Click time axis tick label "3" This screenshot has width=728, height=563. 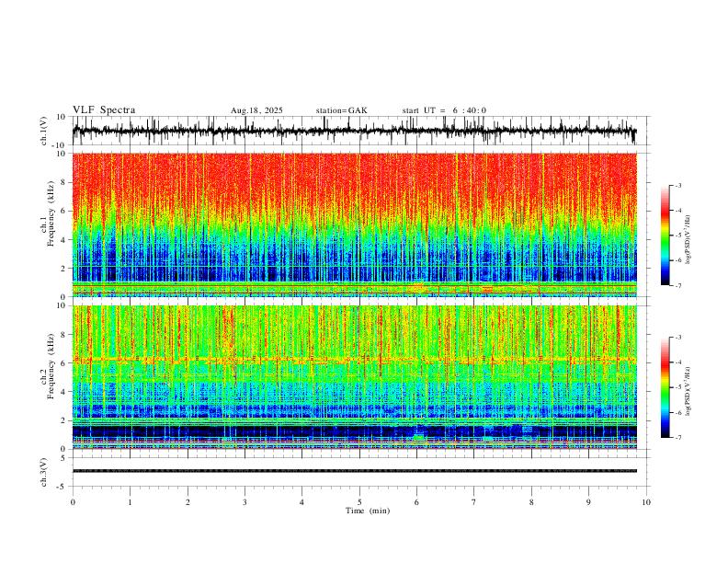pos(245,502)
